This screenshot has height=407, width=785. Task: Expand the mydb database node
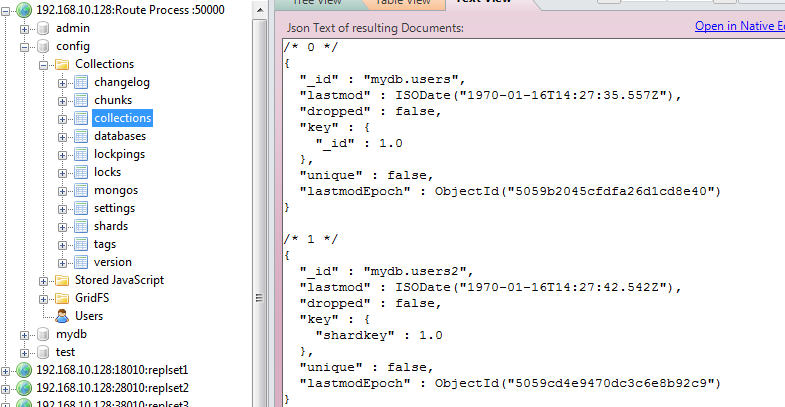[x=24, y=335]
